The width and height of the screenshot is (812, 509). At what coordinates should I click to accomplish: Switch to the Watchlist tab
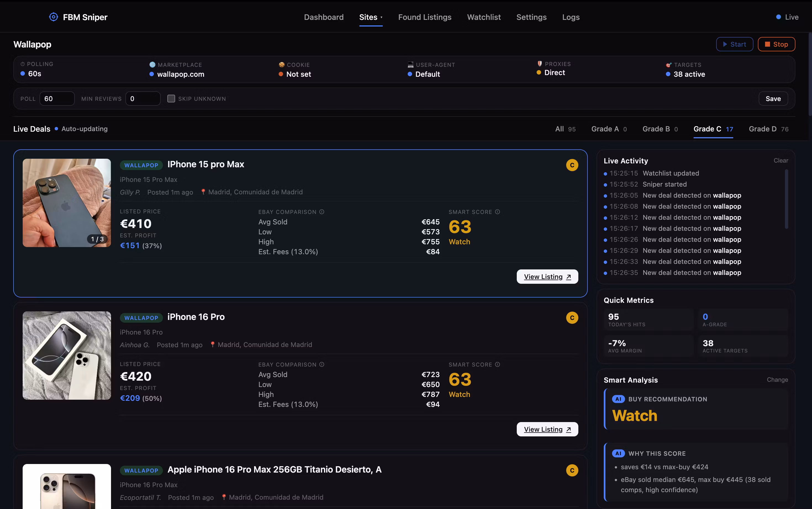(x=484, y=17)
